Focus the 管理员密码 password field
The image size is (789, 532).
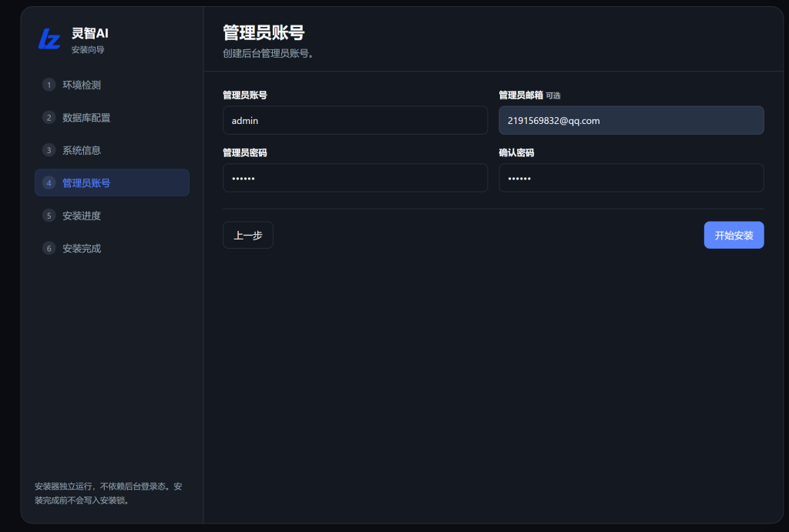(354, 178)
